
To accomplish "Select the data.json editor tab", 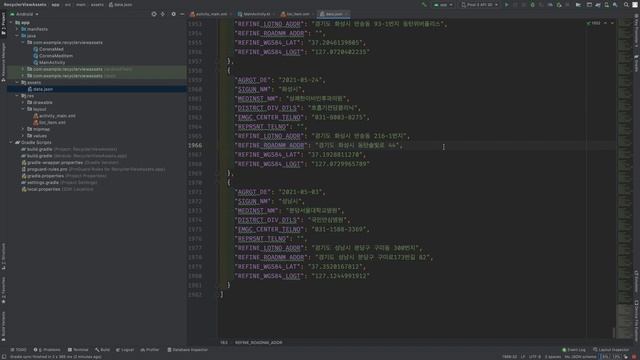I will (x=333, y=14).
